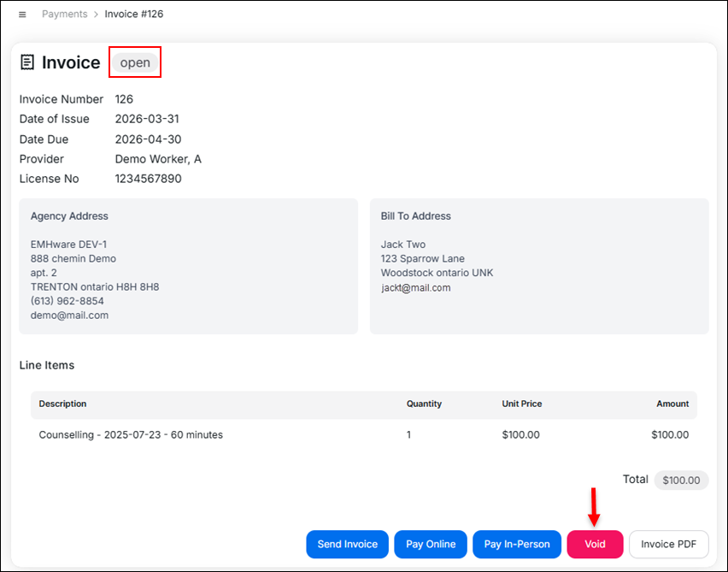Click the Invoice Number value 126
This screenshot has width=728, height=572.
124,99
